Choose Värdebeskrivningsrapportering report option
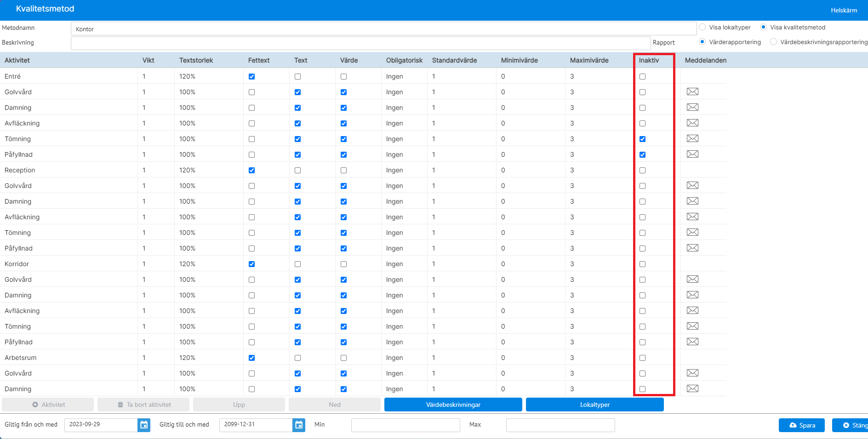 774,42
